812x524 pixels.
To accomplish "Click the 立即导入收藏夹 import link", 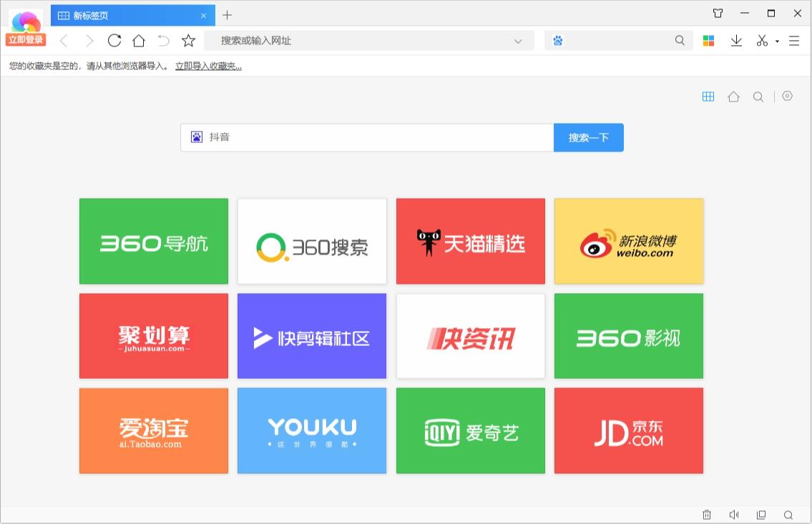I will tap(207, 65).
